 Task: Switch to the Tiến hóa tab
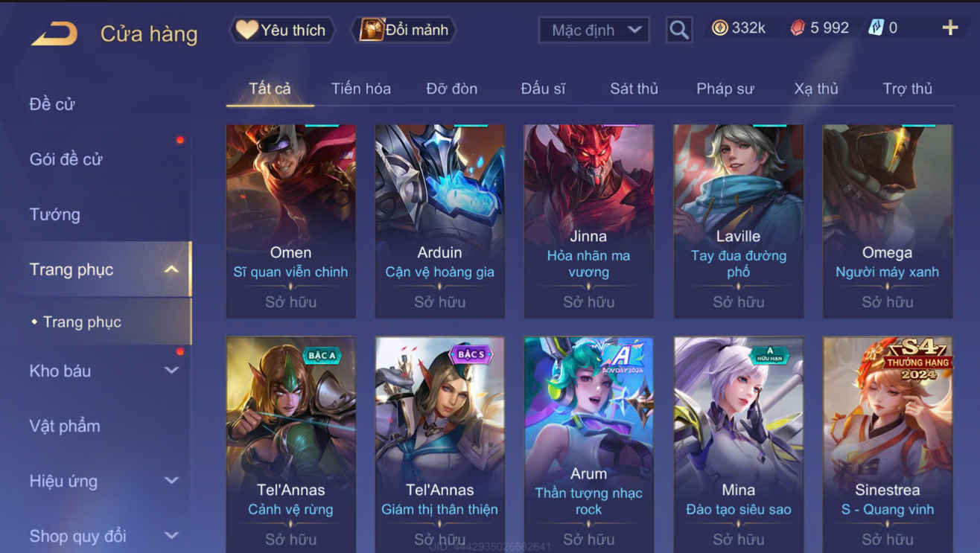tap(361, 89)
